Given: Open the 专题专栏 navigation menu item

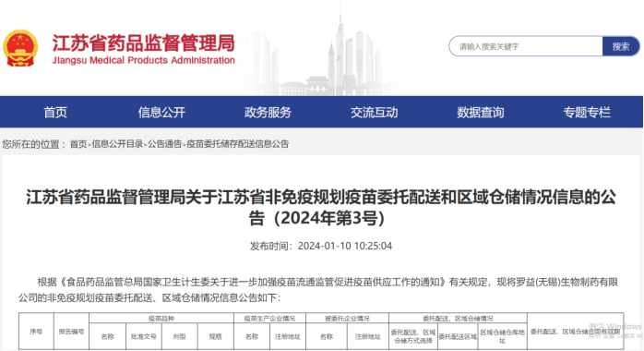Looking at the screenshot, I should pyautogui.click(x=587, y=112).
